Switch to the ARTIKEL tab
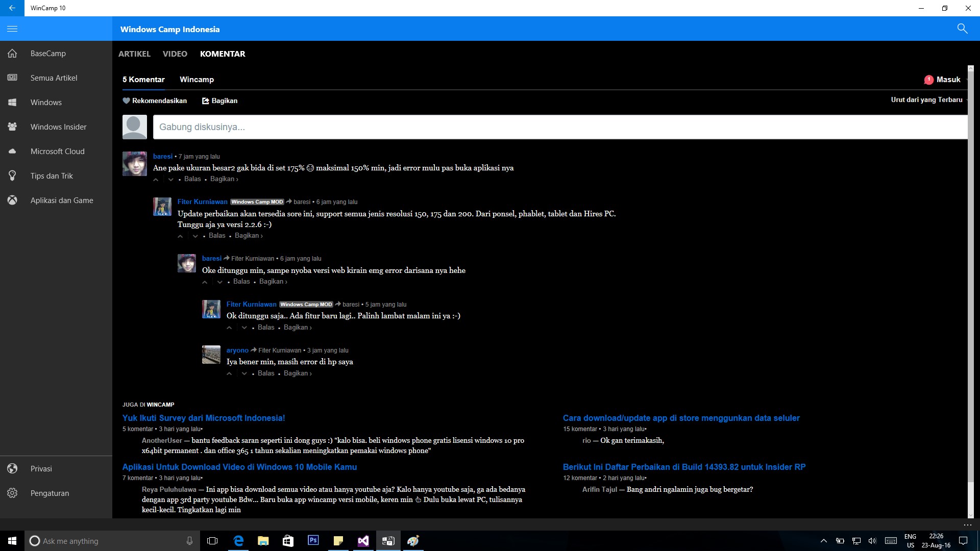The width and height of the screenshot is (980, 551). click(134, 54)
